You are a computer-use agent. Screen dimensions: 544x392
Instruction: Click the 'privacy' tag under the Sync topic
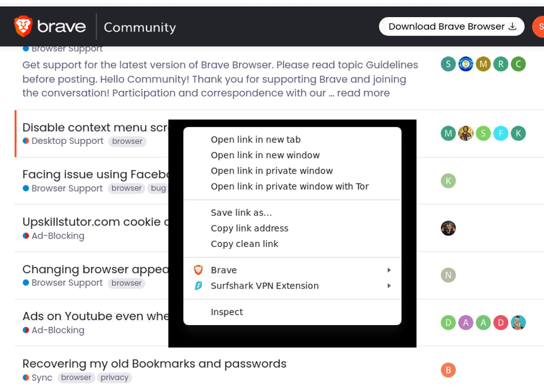tap(114, 377)
